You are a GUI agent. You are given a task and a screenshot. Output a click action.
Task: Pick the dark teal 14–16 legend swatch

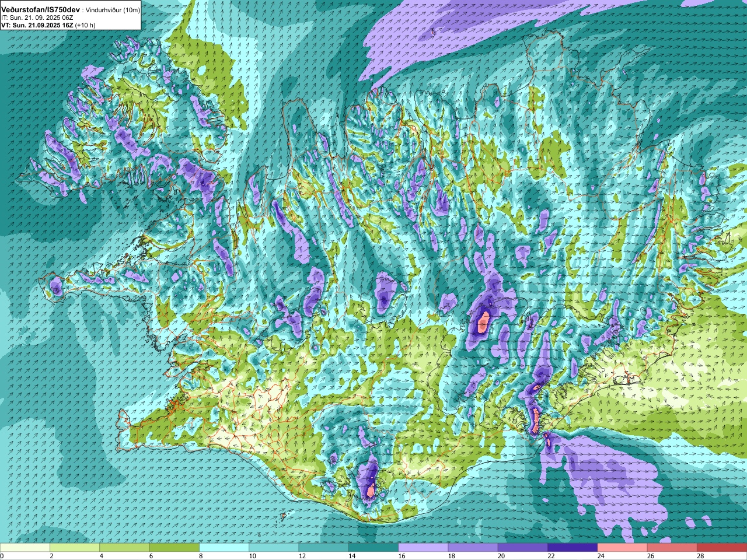click(x=373, y=547)
